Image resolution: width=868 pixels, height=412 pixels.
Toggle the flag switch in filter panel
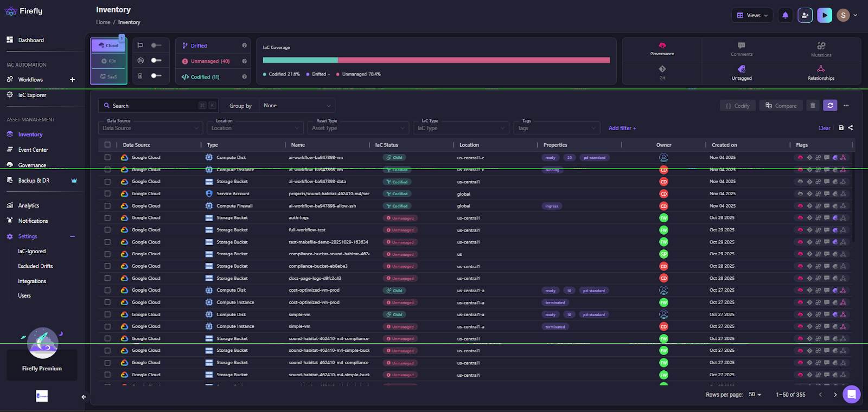156,46
